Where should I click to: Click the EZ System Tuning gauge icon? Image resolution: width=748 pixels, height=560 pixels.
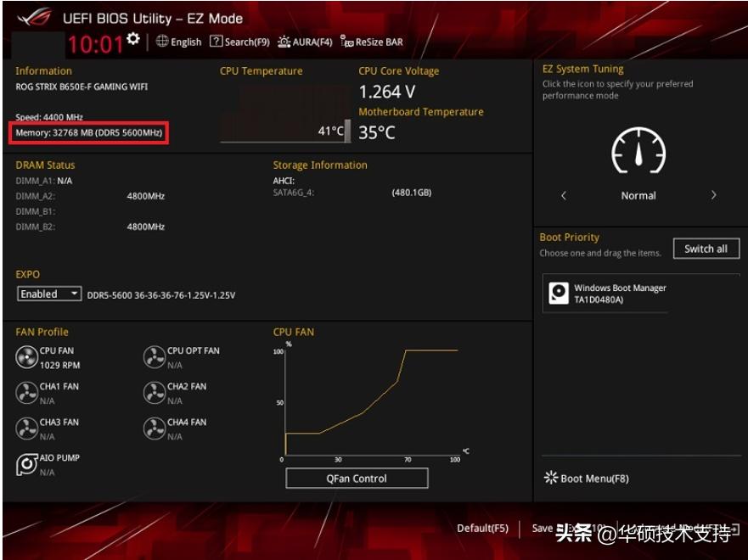point(638,151)
